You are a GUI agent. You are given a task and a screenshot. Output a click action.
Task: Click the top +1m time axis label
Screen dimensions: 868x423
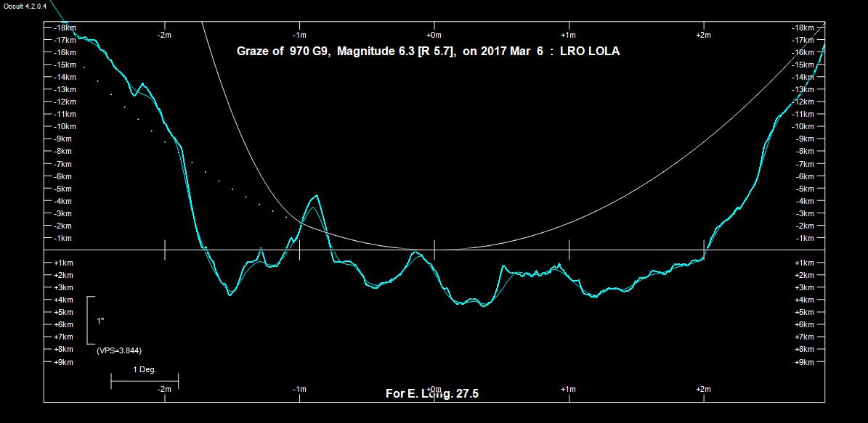tap(569, 35)
